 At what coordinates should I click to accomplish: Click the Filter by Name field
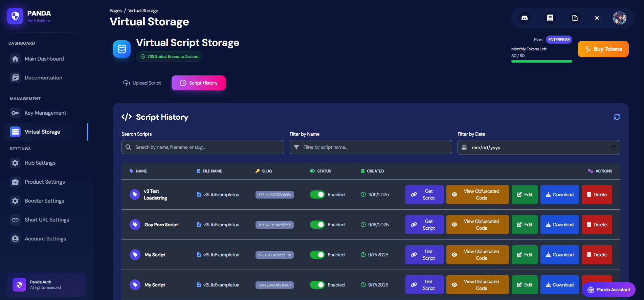(x=371, y=147)
